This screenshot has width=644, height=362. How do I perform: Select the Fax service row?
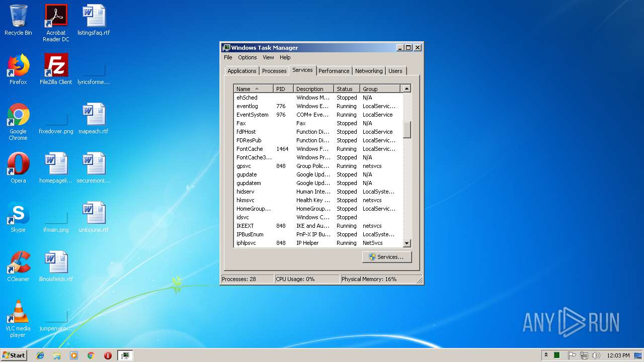318,123
